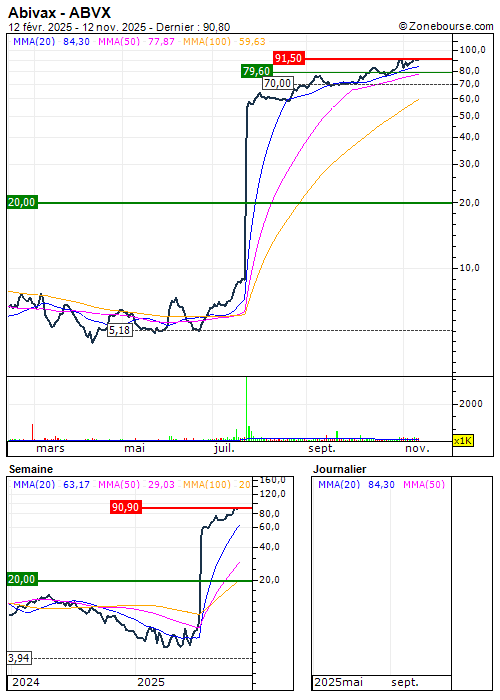Click the green 20,00 label on main chart
The width and height of the screenshot is (500, 700).
[21, 202]
